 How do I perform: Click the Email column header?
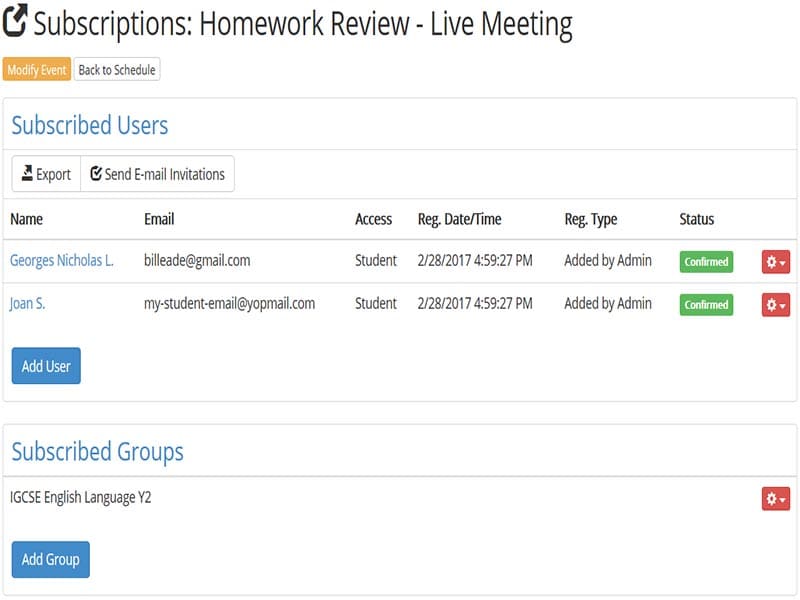click(x=159, y=219)
